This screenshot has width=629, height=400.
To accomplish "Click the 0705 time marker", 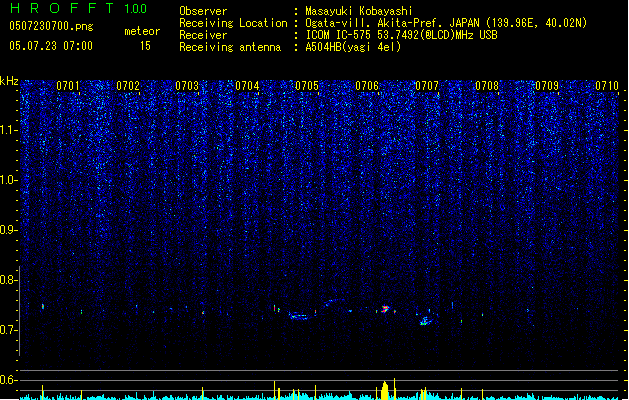I will (307, 86).
